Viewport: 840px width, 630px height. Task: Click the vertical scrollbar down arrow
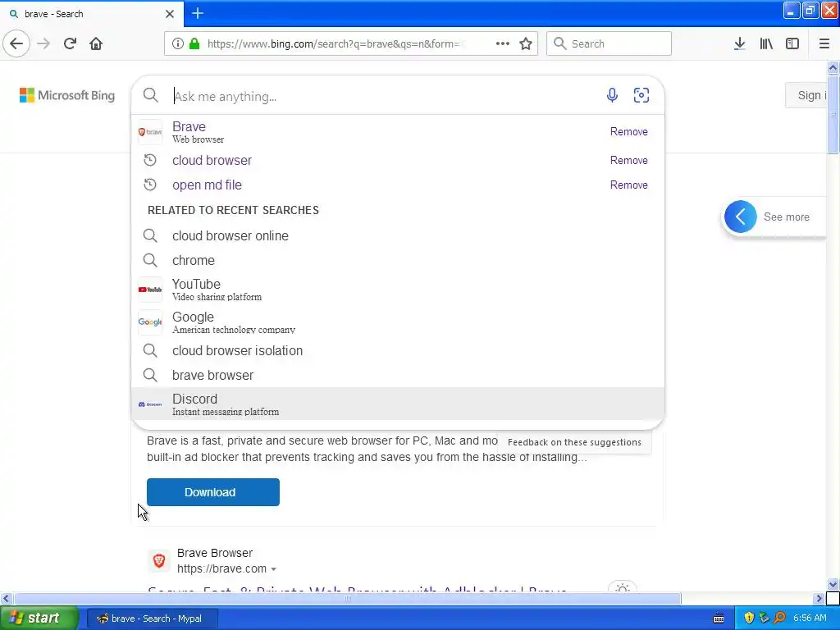(x=833, y=584)
